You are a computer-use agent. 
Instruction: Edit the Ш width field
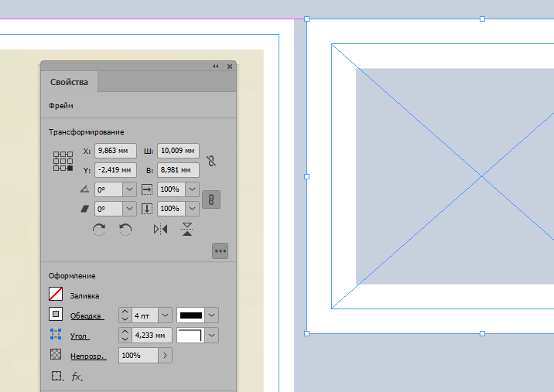click(178, 151)
